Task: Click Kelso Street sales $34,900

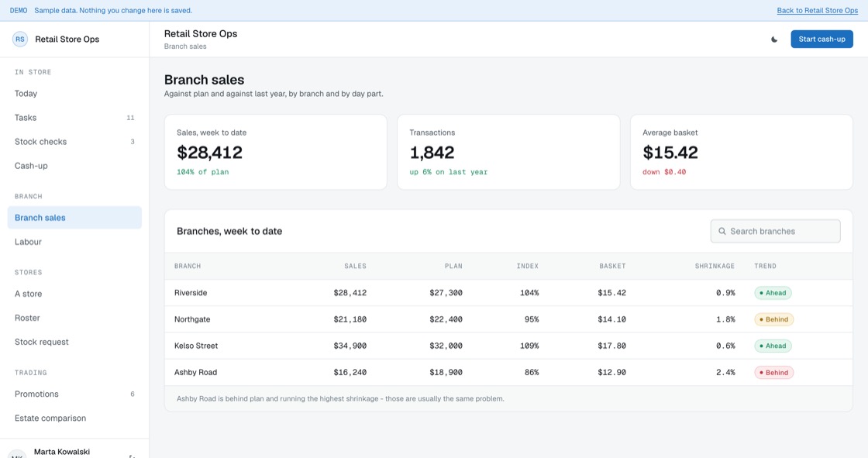Action: click(350, 346)
